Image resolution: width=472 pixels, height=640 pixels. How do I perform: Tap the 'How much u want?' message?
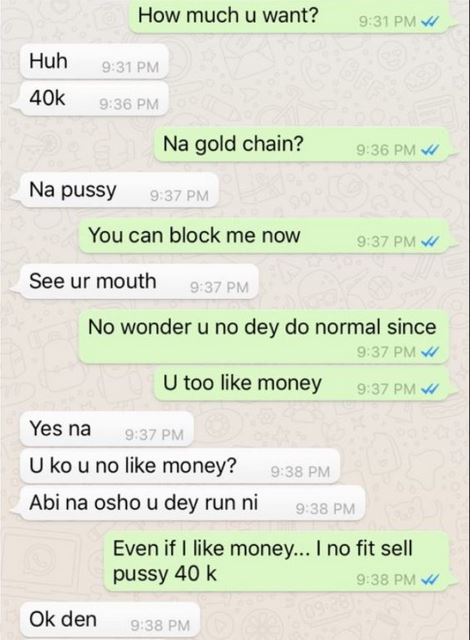pos(289,16)
